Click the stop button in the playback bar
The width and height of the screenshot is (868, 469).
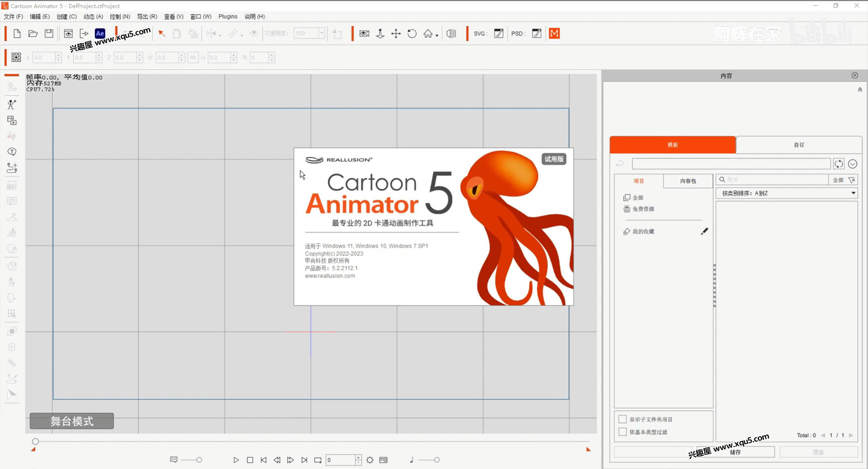250,460
